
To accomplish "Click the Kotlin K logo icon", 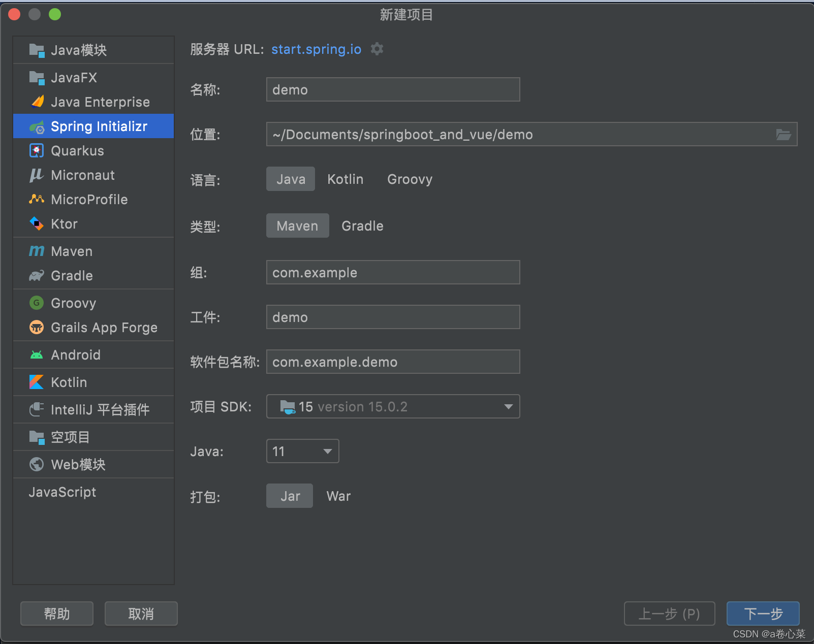I will pyautogui.click(x=37, y=382).
